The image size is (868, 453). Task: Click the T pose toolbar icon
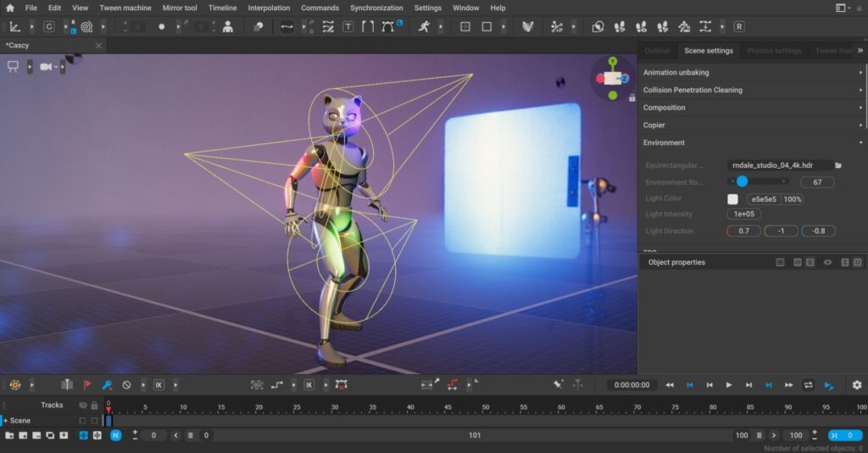[348, 26]
